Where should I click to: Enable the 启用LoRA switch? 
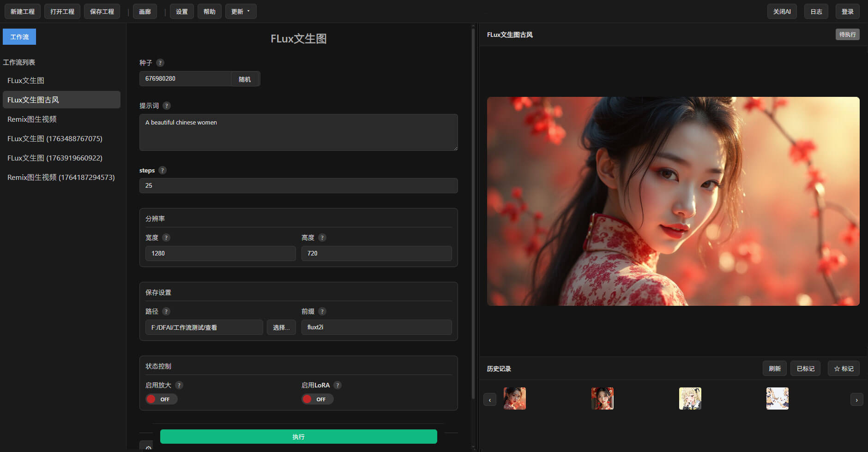317,399
